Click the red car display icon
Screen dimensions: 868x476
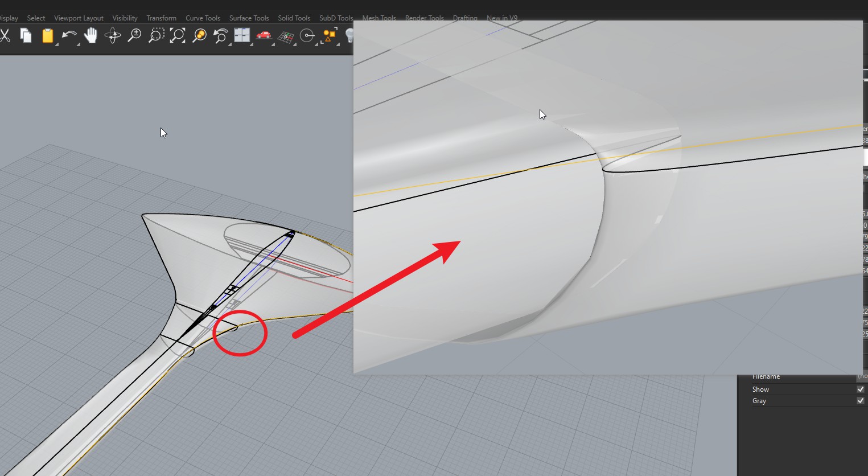tap(264, 36)
